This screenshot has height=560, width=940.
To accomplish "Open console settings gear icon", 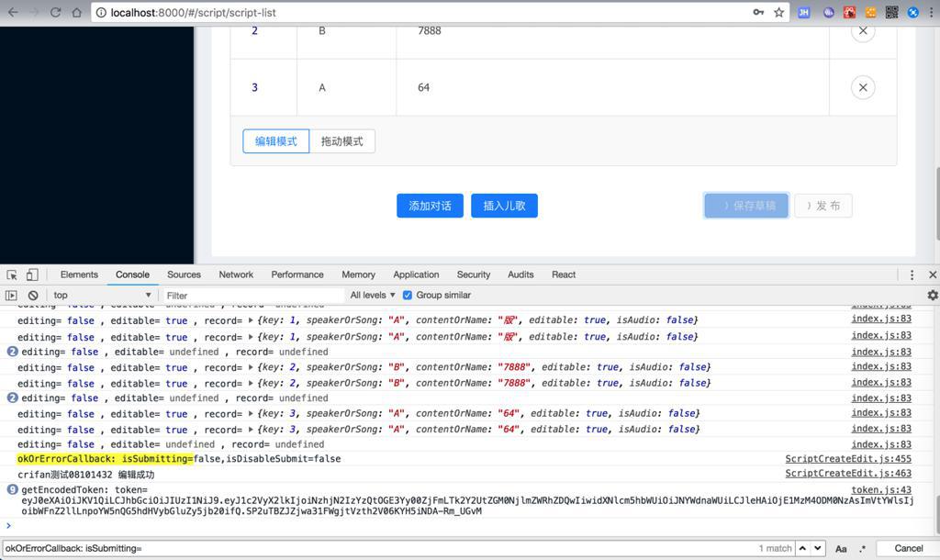I will click(x=933, y=295).
